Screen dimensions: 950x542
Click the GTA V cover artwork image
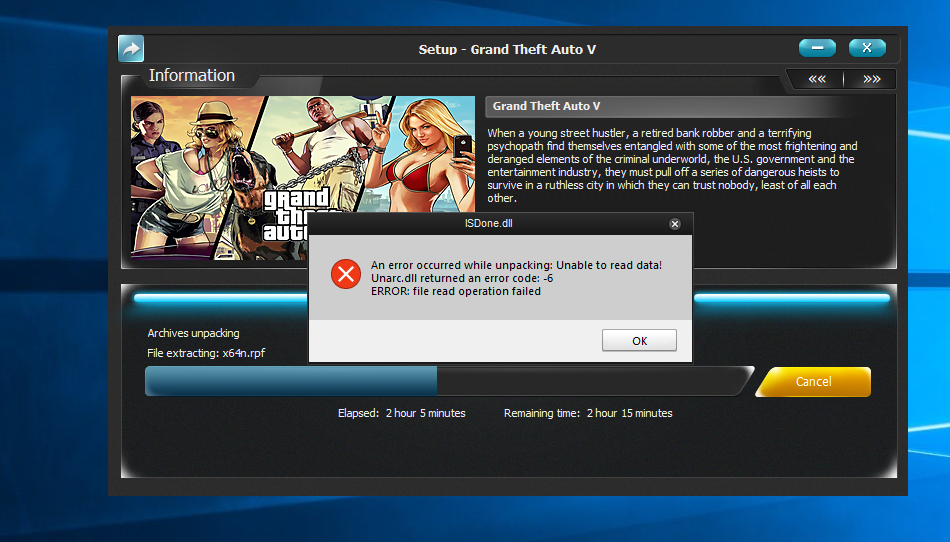(303, 178)
